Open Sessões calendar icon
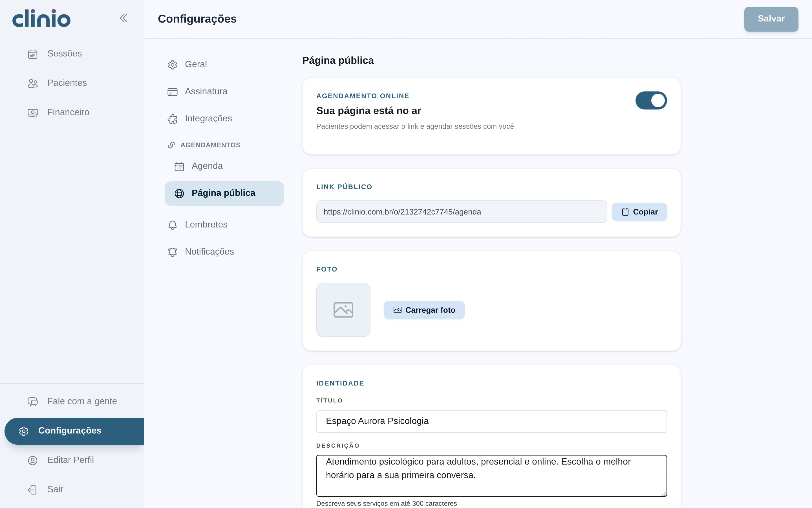Viewport: 812px width, 508px height. [32, 54]
